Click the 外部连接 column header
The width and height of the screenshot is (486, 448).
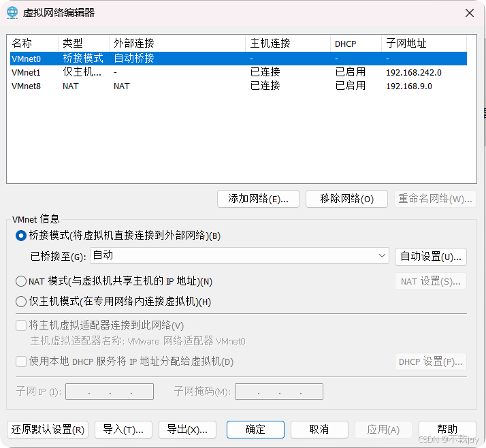[177, 43]
